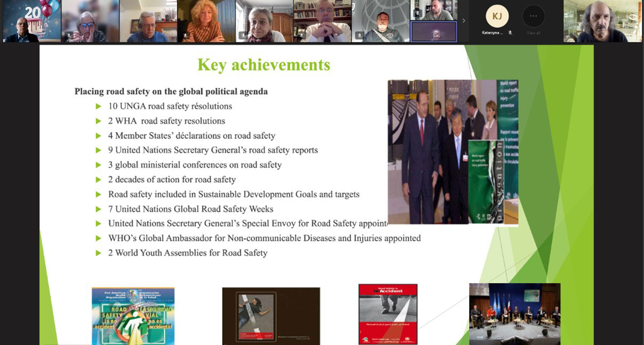Image resolution: width=644 pixels, height=345 pixels.
Task: Select the purple-highlighted small video tile
Action: 433,32
